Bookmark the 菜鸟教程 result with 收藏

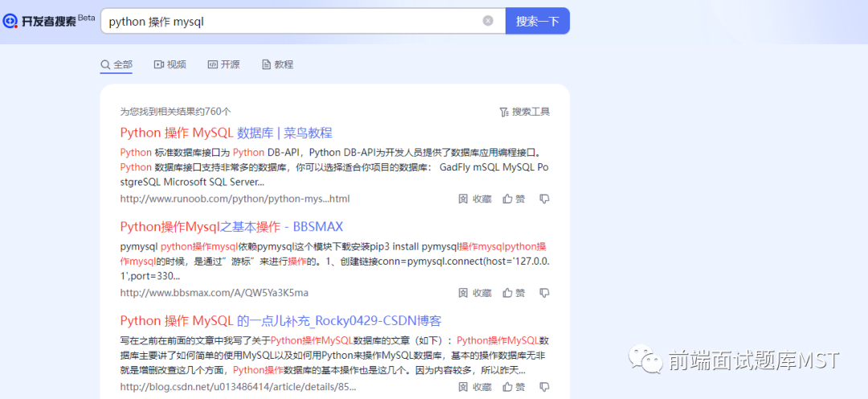point(475,199)
